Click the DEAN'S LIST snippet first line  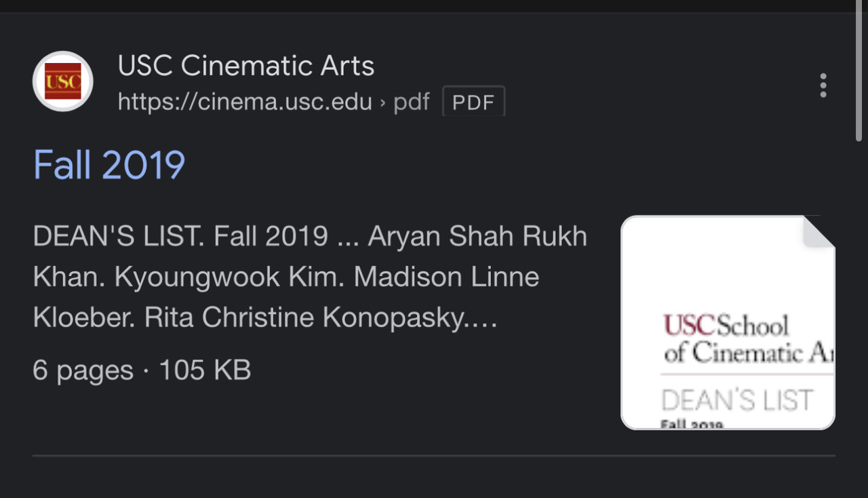click(310, 236)
